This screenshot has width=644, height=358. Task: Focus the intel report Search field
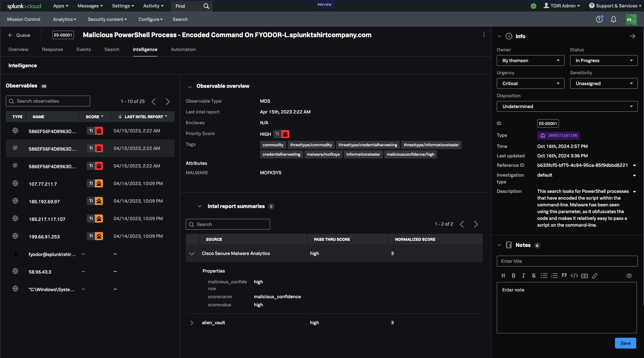[x=228, y=224]
